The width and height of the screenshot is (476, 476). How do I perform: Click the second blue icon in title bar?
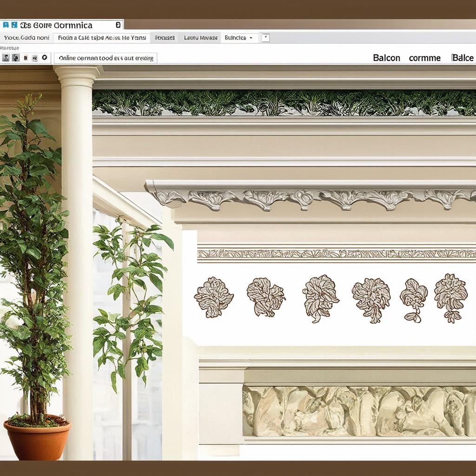[14, 25]
